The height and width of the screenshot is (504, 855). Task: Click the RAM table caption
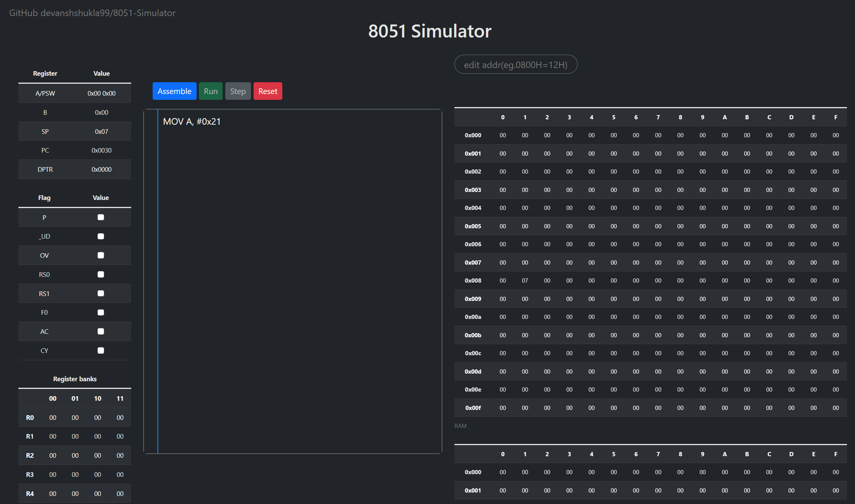tap(460, 426)
